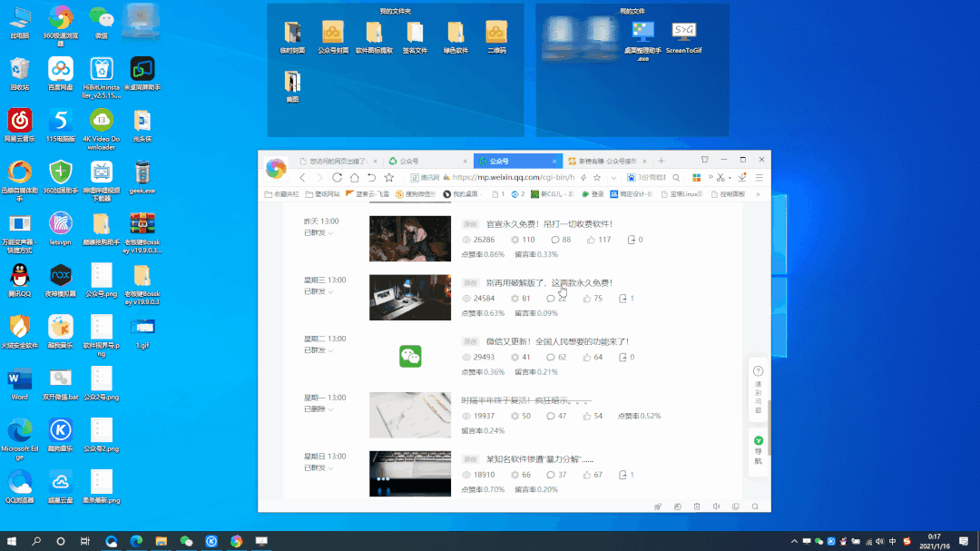Open 蓝奏云-飞雷 bookmark
Screen dimensions: 980x551
click(x=367, y=194)
